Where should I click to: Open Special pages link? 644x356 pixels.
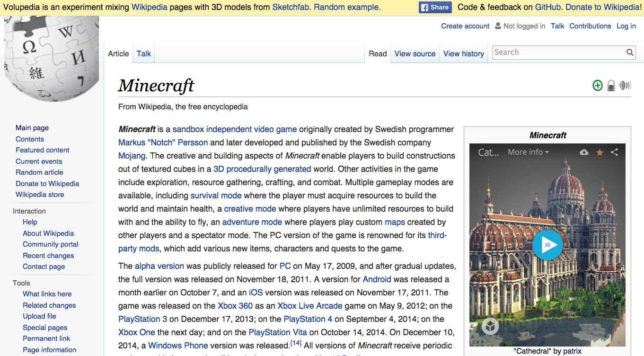coord(45,328)
